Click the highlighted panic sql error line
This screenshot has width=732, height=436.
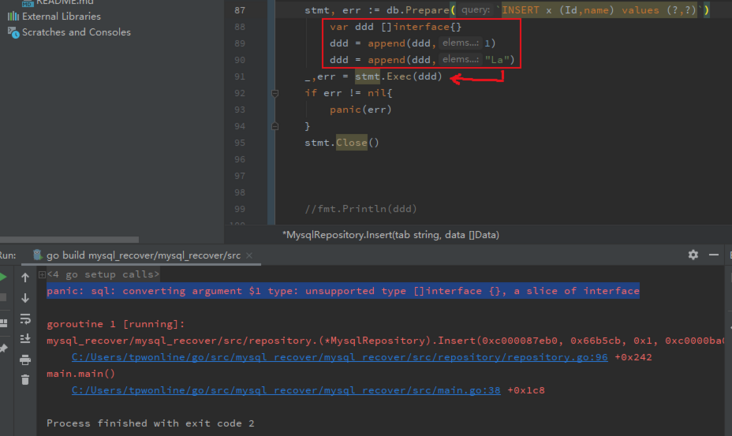click(x=343, y=291)
